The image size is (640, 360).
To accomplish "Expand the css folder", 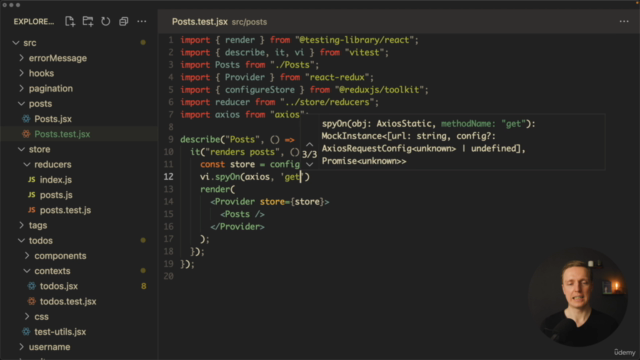I will pos(27,316).
